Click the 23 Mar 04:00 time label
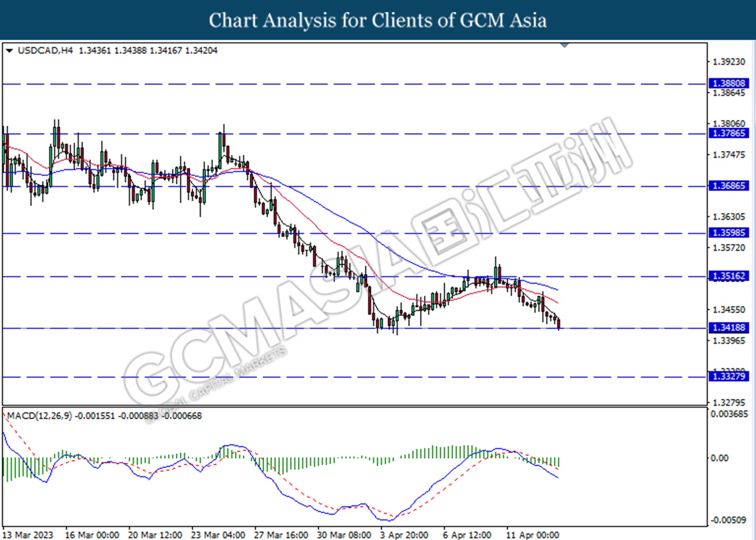 [x=218, y=535]
